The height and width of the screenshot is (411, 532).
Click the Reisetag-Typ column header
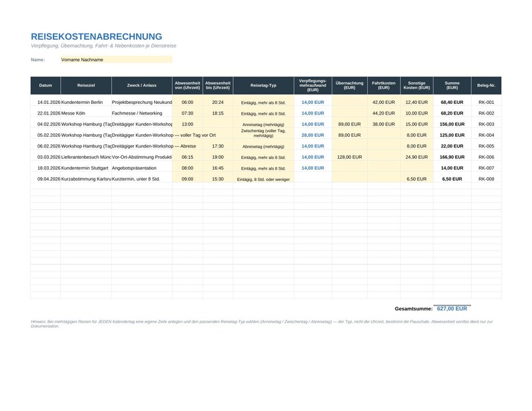263,86
